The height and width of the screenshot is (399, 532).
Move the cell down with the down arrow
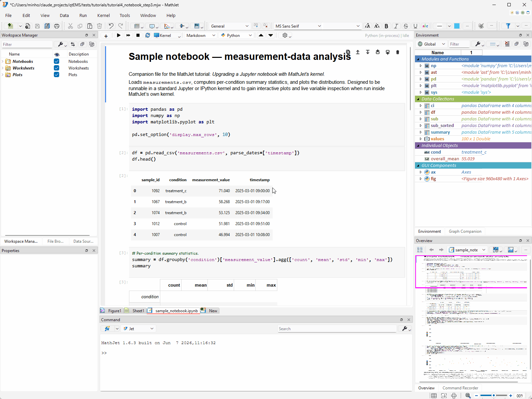(x=271, y=35)
